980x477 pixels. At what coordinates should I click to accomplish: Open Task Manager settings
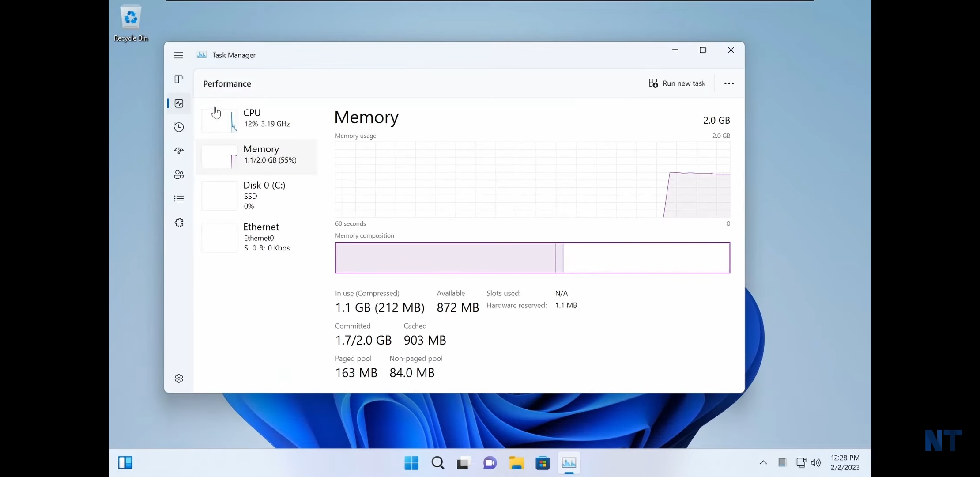coord(179,378)
